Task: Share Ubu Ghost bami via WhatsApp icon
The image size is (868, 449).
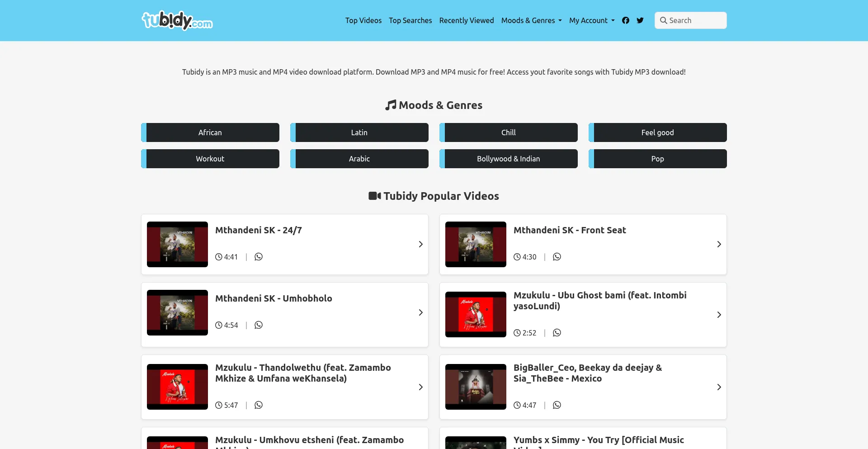Action: pos(557,333)
